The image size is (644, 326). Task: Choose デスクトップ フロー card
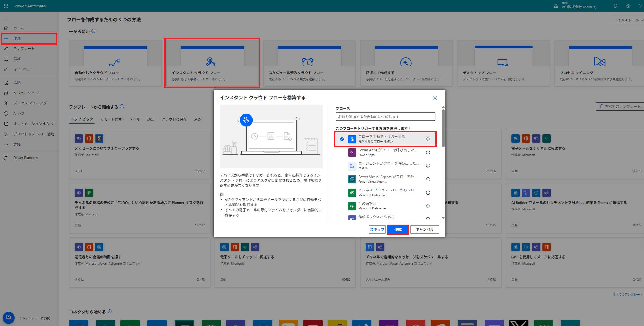pos(503,63)
